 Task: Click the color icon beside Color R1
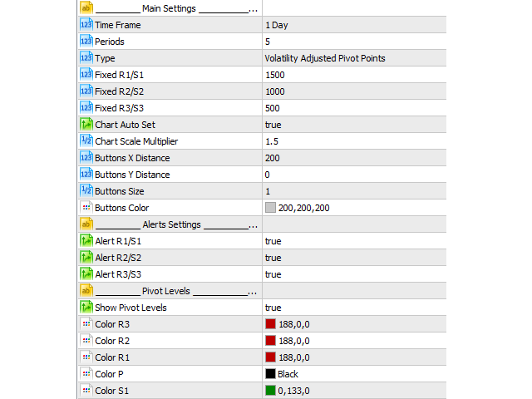tap(86, 357)
